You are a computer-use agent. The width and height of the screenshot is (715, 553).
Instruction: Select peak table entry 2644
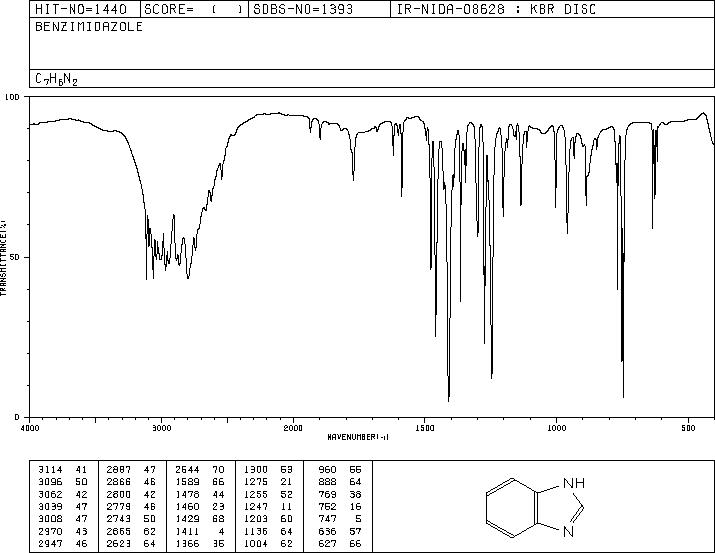tap(200, 470)
